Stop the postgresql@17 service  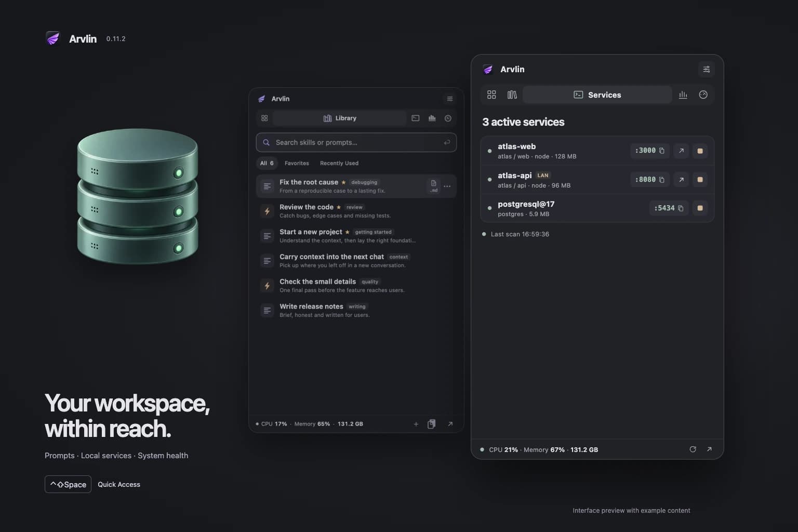point(700,208)
